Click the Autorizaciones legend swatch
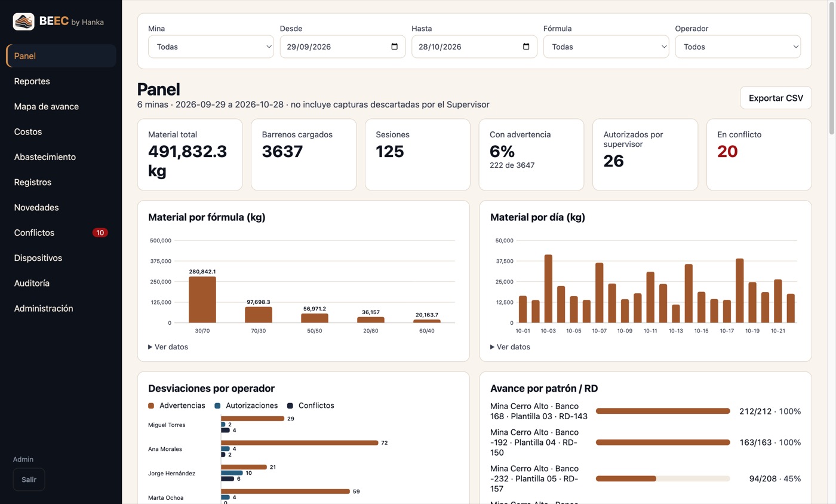 pos(217,405)
